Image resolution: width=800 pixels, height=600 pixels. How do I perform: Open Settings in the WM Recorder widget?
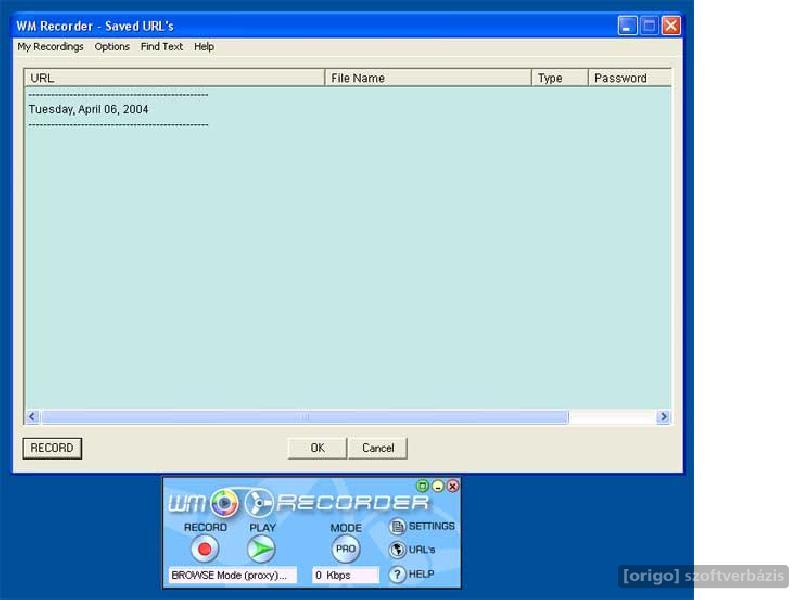[x=422, y=526]
